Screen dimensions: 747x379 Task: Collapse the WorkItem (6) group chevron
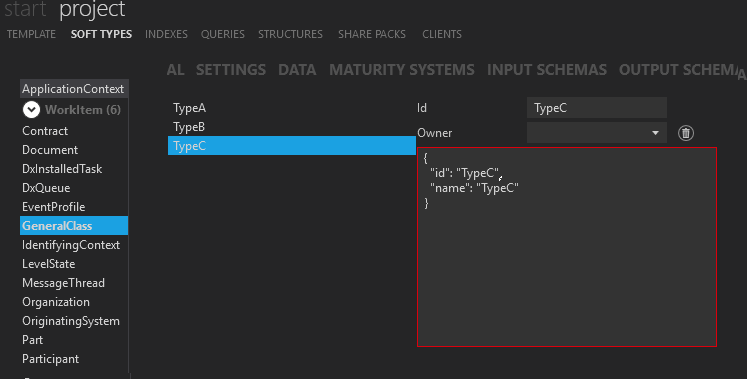point(31,110)
